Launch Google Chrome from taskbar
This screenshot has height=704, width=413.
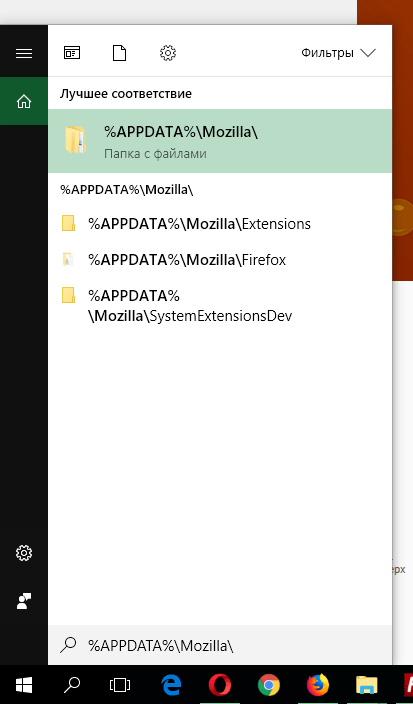(268, 685)
